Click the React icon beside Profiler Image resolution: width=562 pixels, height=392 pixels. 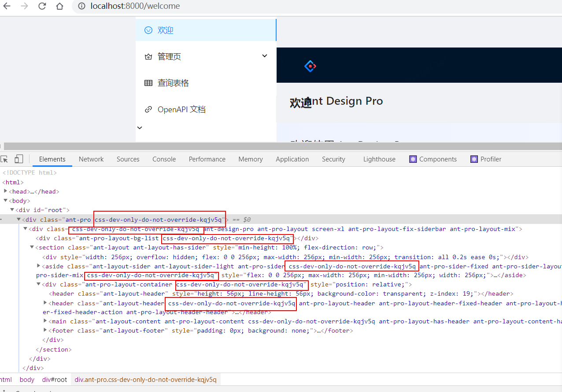474,159
